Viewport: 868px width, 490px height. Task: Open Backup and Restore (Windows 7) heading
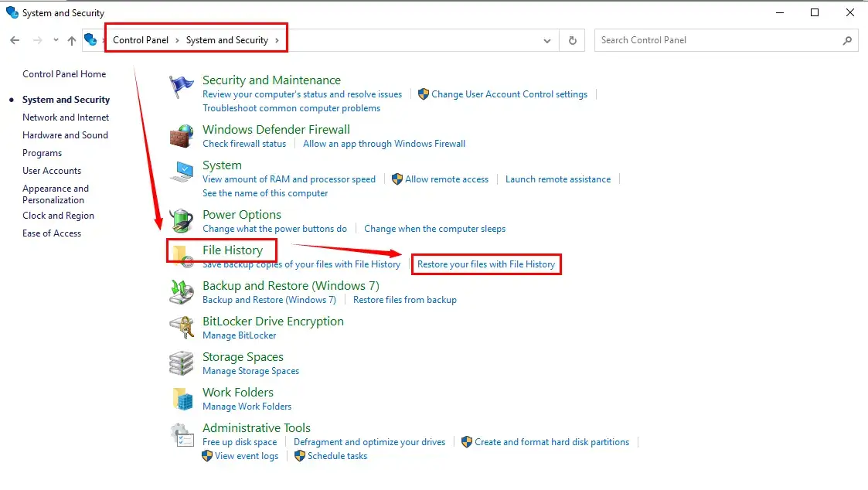click(x=291, y=286)
